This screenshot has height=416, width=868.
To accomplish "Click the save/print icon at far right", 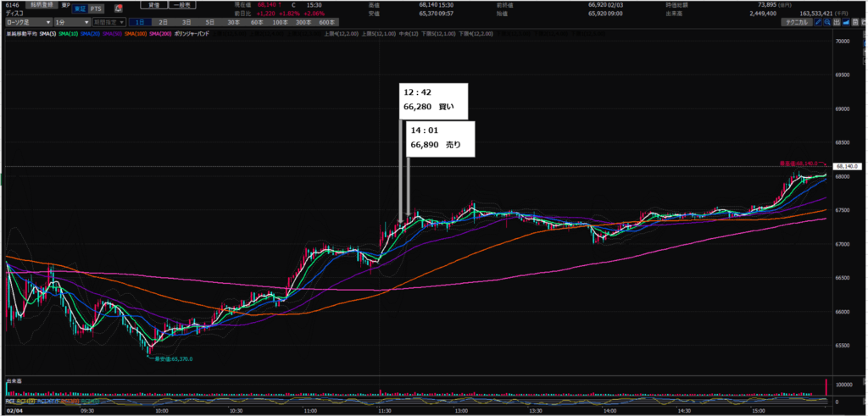I will click(x=855, y=22).
